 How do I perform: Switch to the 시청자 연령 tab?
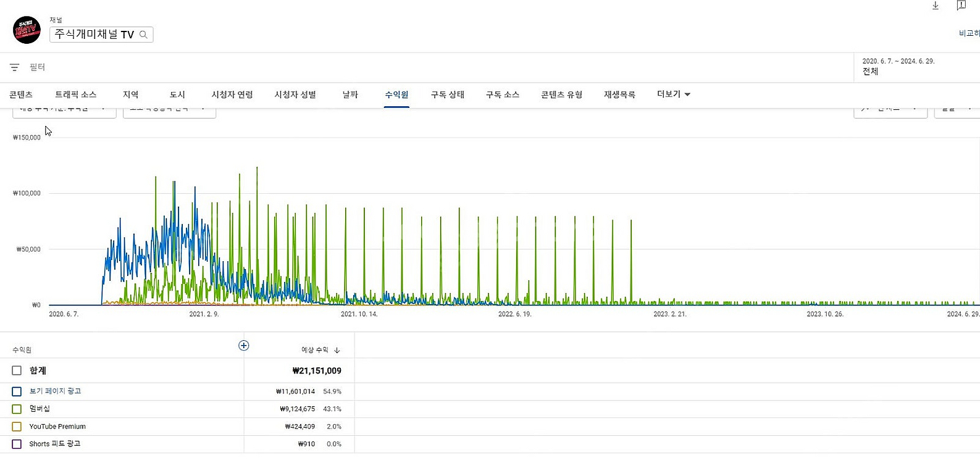[x=232, y=94]
